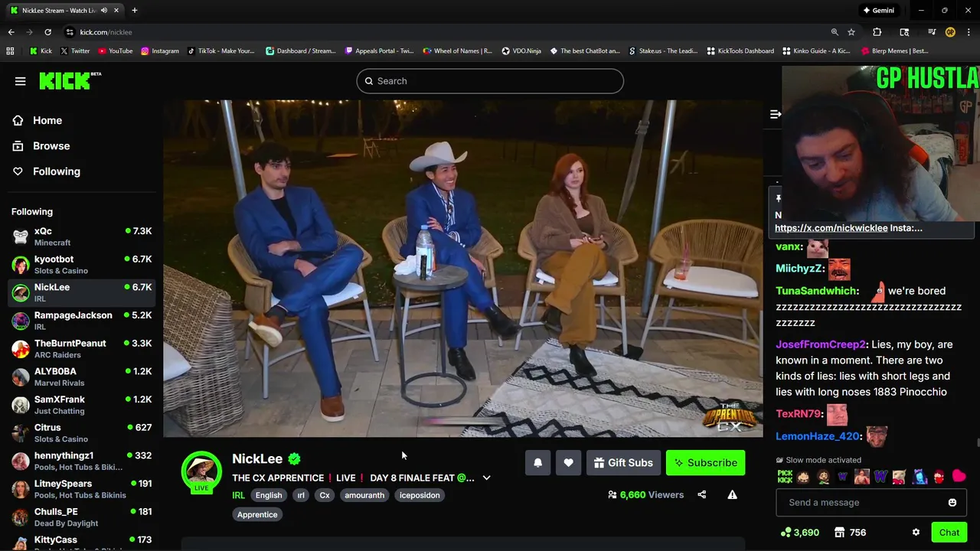Open a new browser tab

click(x=135, y=11)
